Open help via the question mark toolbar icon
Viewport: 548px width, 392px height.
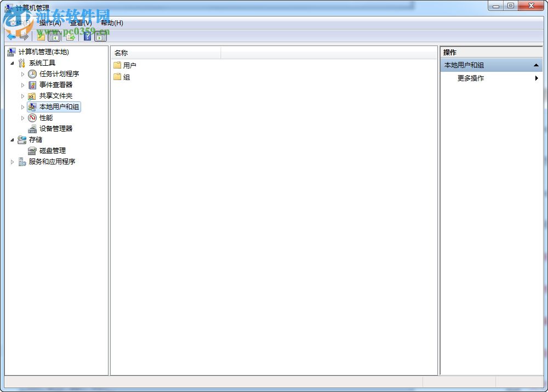tap(87, 36)
